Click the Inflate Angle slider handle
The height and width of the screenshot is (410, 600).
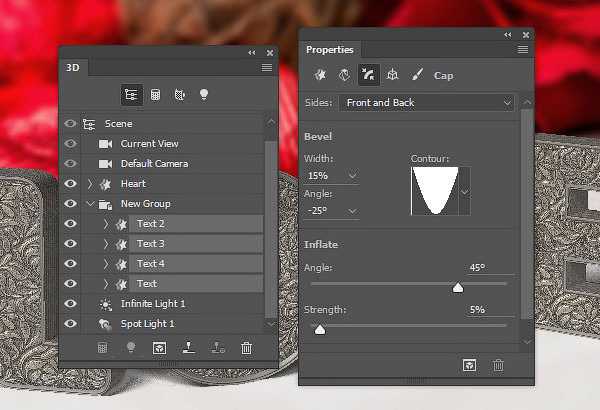pyautogui.click(x=458, y=288)
